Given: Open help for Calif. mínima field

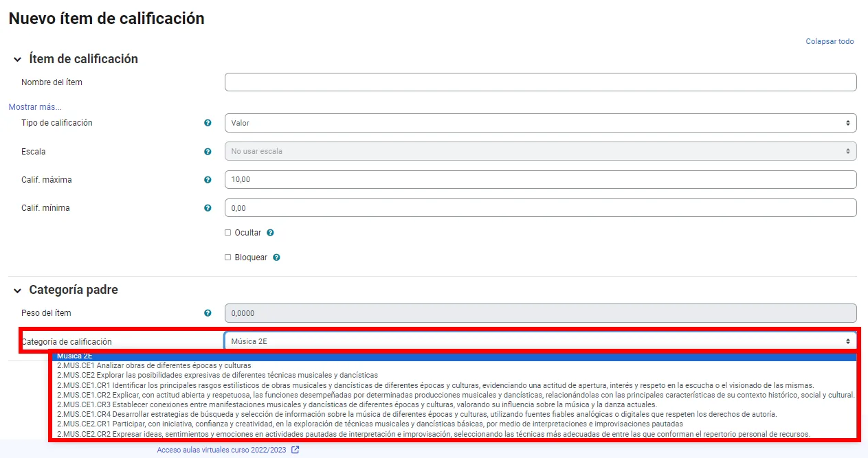Looking at the screenshot, I should [208, 208].
